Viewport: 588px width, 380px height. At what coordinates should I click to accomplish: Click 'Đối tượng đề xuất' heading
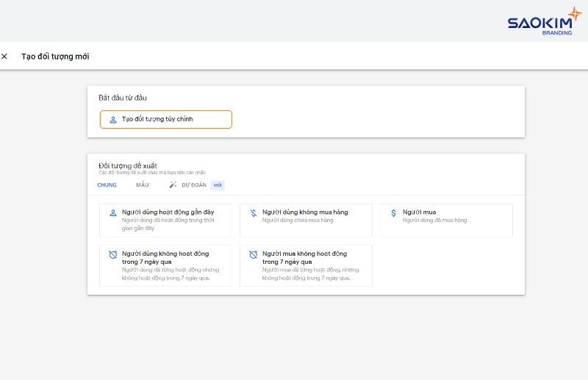(x=128, y=166)
